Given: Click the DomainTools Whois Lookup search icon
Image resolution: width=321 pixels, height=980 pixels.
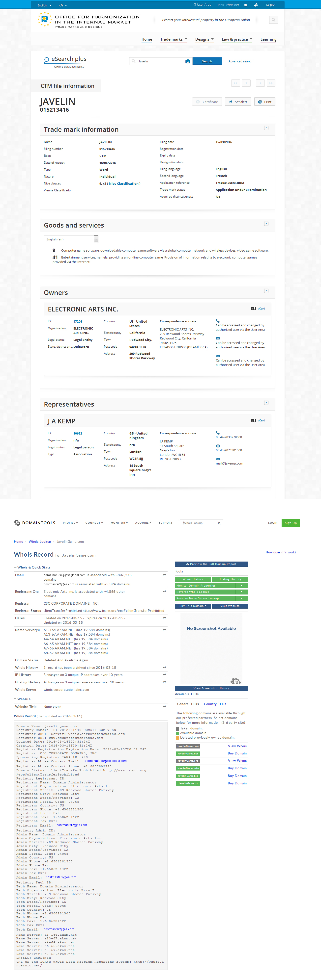Looking at the screenshot, I should [x=219, y=523].
